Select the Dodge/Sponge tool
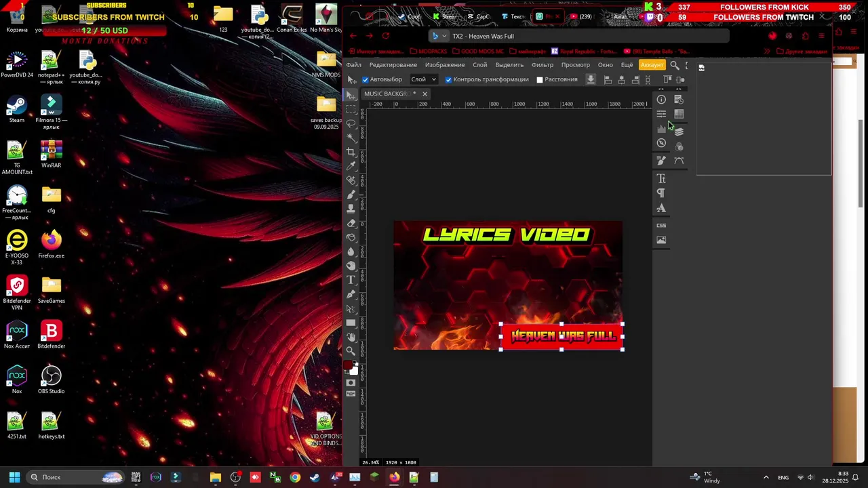 click(x=351, y=266)
